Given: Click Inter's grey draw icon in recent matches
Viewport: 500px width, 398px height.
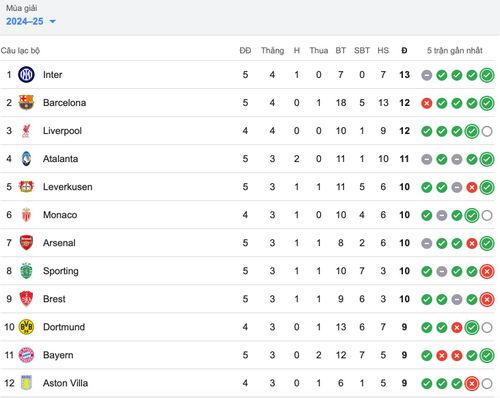Looking at the screenshot, I should [427, 75].
